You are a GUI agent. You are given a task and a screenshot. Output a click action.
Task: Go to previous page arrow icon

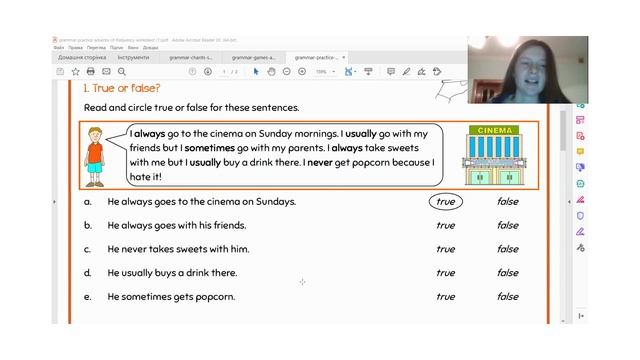192,71
